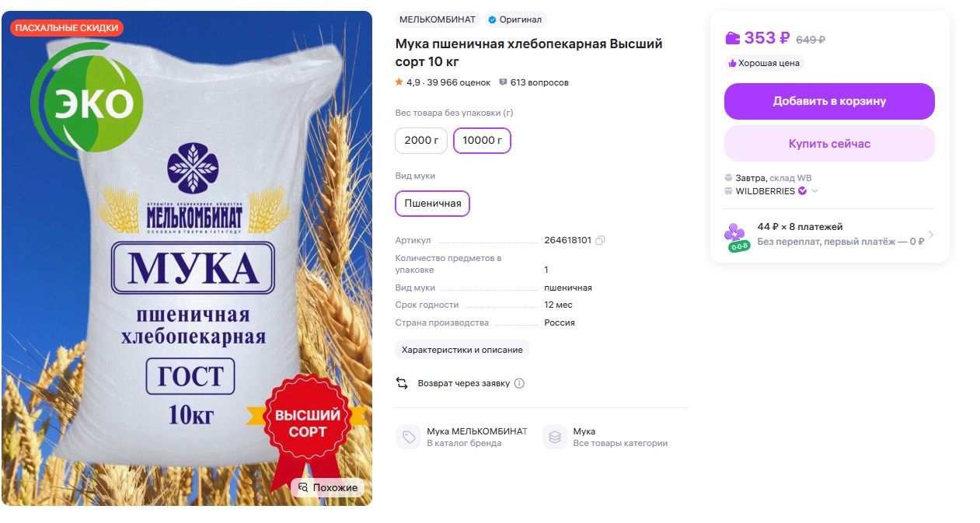The height and width of the screenshot is (523, 980).
Task: Click the wallet icon beside the price
Action: (x=732, y=38)
